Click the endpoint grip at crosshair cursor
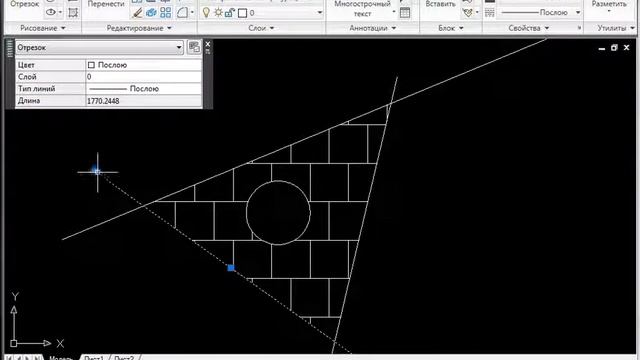This screenshot has width=640, height=360. coord(97,172)
